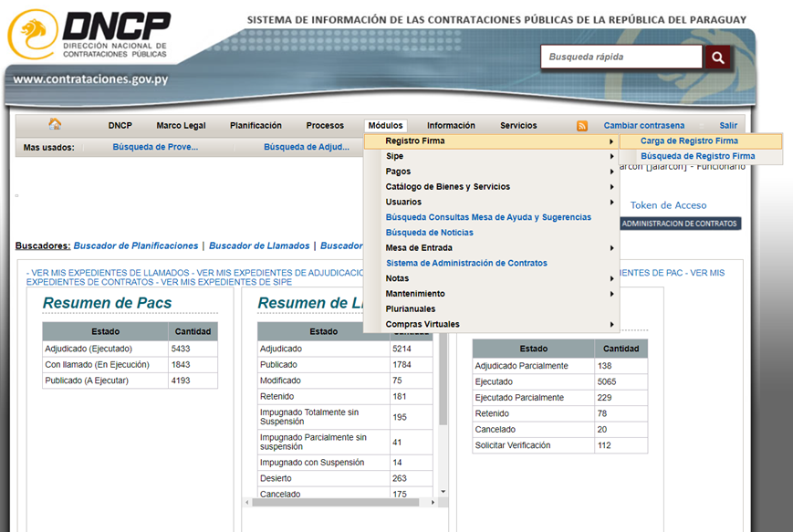Click Publicado (A Ejecutar) row
793x532 pixels.
(130, 381)
